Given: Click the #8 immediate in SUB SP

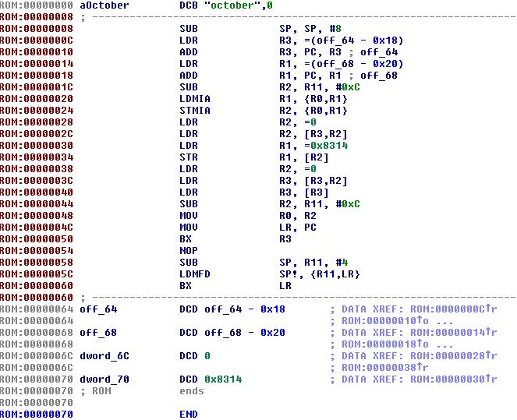Looking at the screenshot, I should (335, 29).
